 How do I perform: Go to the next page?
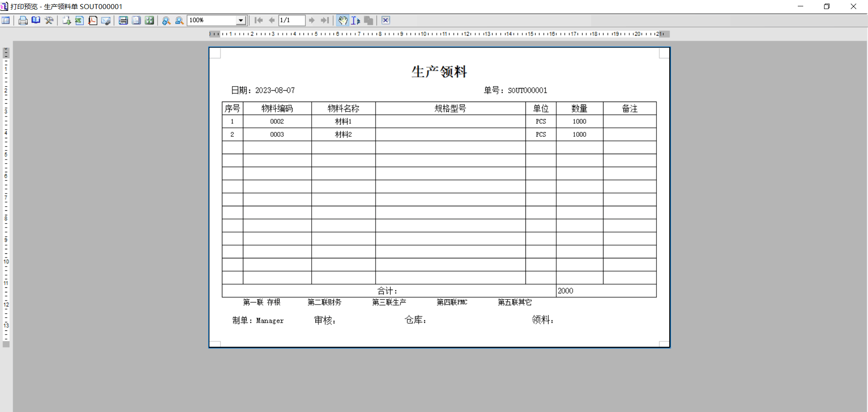pyautogui.click(x=312, y=20)
